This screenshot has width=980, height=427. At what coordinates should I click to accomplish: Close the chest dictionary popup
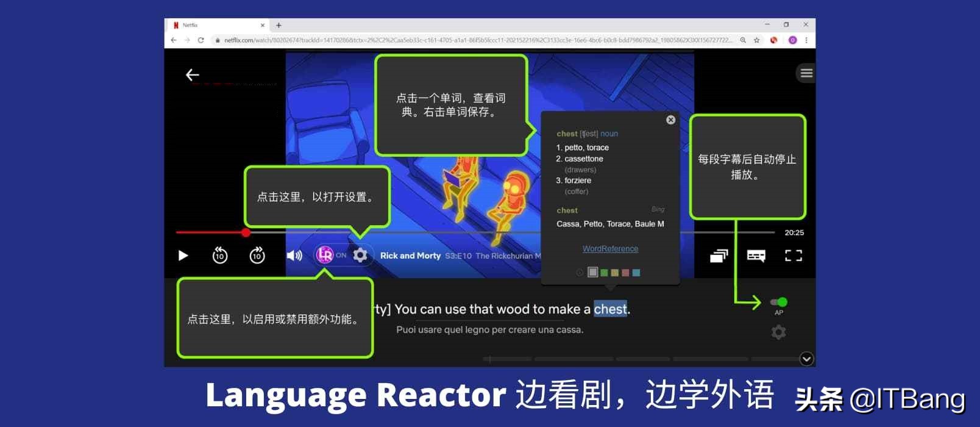(670, 120)
